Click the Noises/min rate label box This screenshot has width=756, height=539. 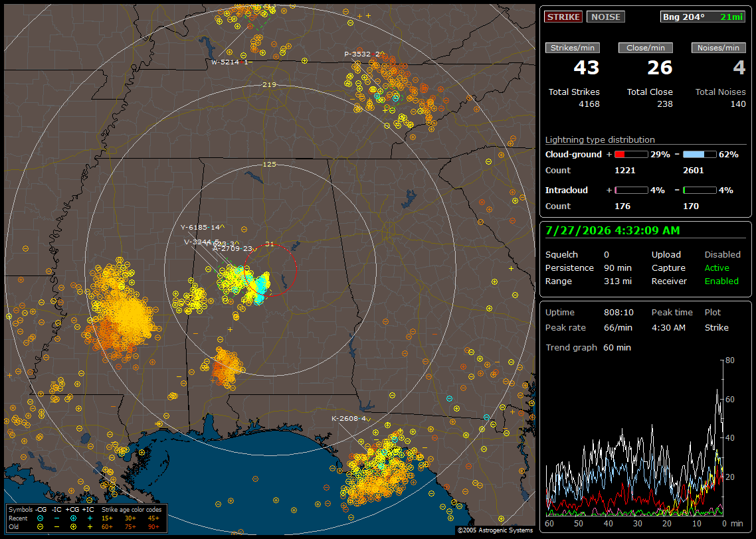point(718,48)
